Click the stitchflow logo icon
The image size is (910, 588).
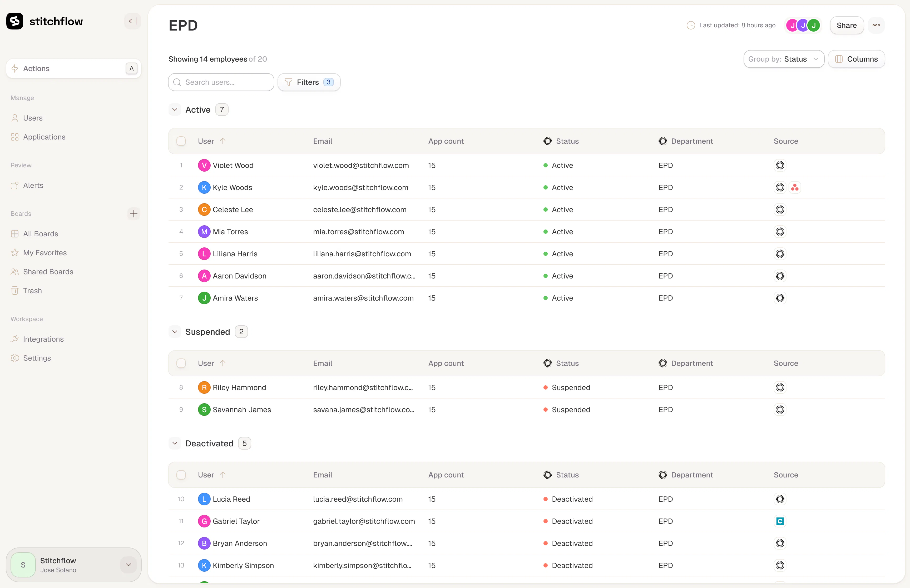[x=14, y=21]
